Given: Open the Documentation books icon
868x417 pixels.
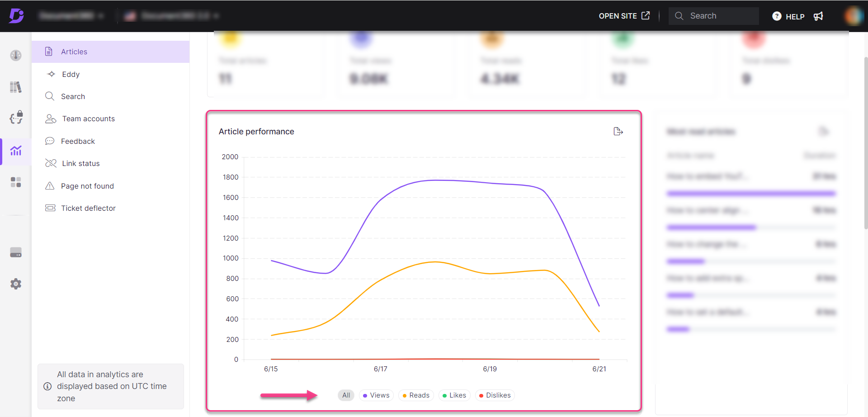Looking at the screenshot, I should pos(16,87).
